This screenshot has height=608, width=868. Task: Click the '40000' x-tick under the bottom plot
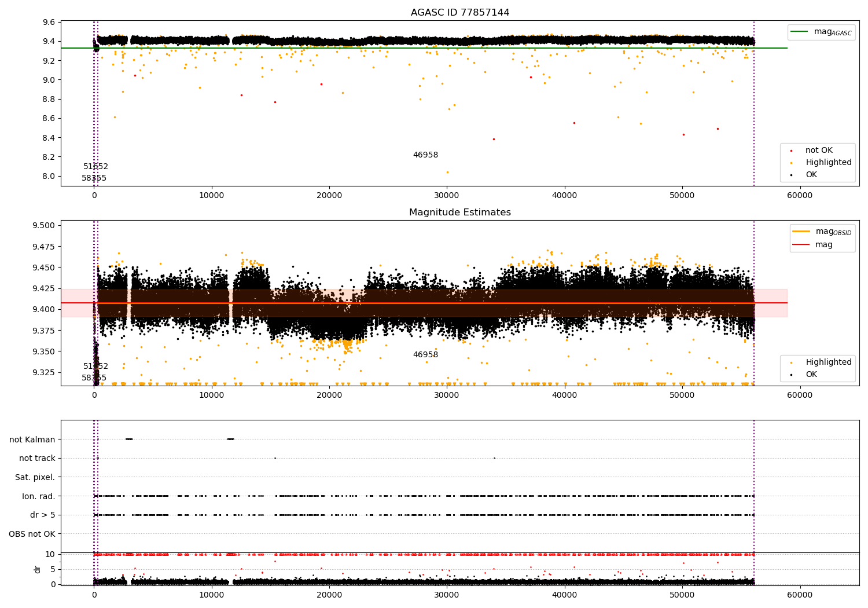pos(565,595)
